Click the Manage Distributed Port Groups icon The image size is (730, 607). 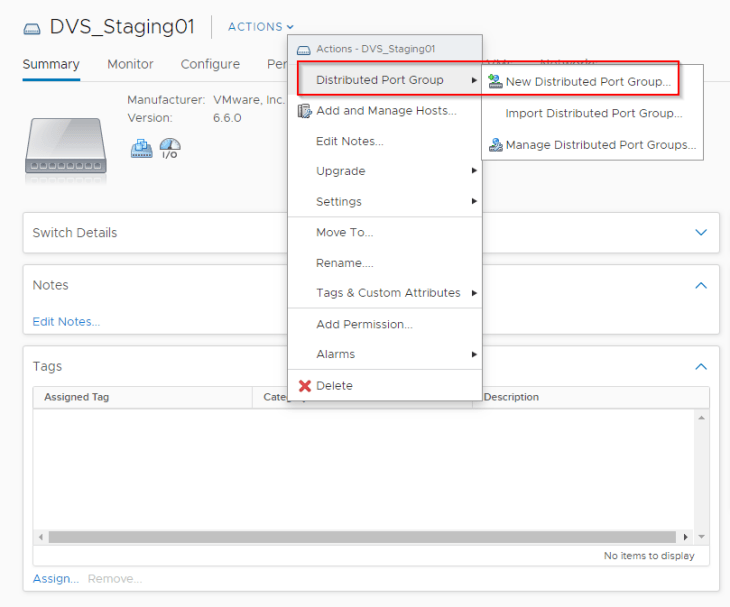click(x=495, y=145)
